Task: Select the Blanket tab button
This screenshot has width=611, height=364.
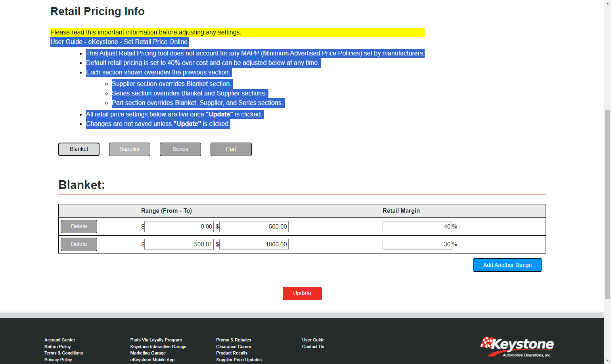Action: (x=79, y=149)
